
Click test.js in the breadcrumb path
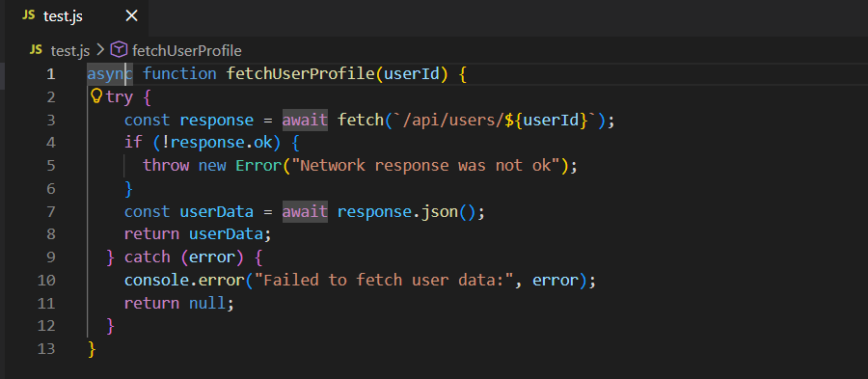point(69,51)
